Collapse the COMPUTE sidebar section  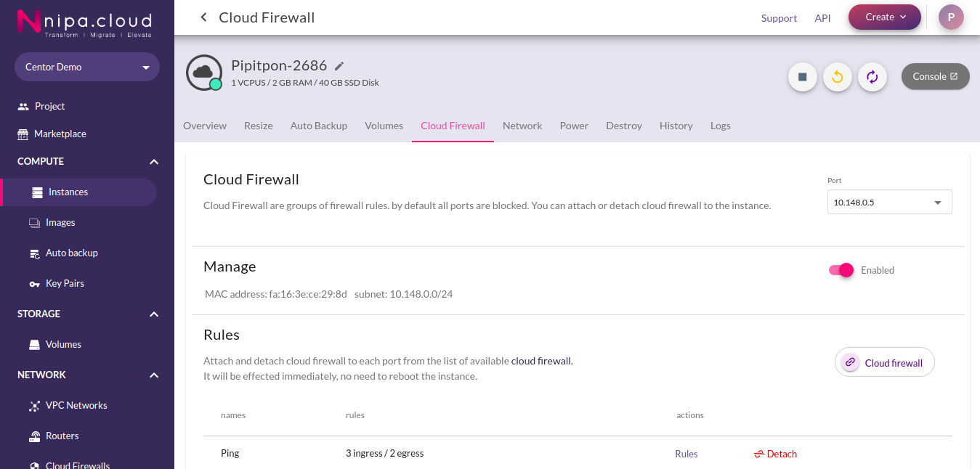(154, 162)
